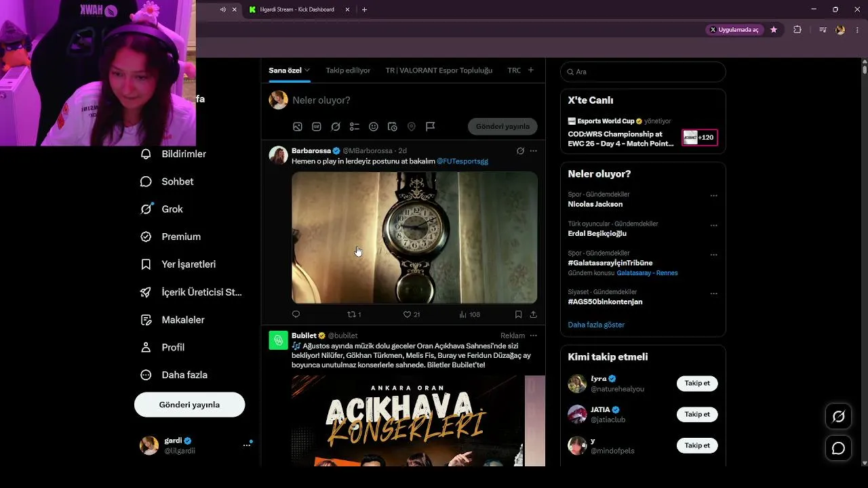Open the #AGS50binkontenjan trend
This screenshot has height=488, width=868.
coord(605,302)
